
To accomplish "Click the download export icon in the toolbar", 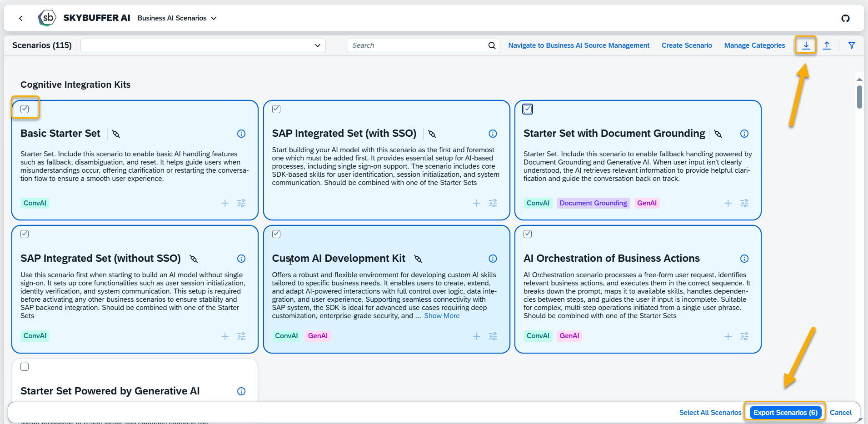I will [x=806, y=45].
